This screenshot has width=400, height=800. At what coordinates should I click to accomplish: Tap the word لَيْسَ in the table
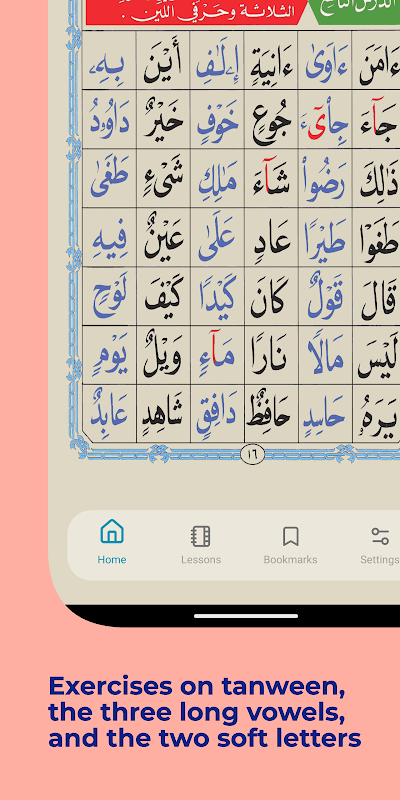click(379, 357)
